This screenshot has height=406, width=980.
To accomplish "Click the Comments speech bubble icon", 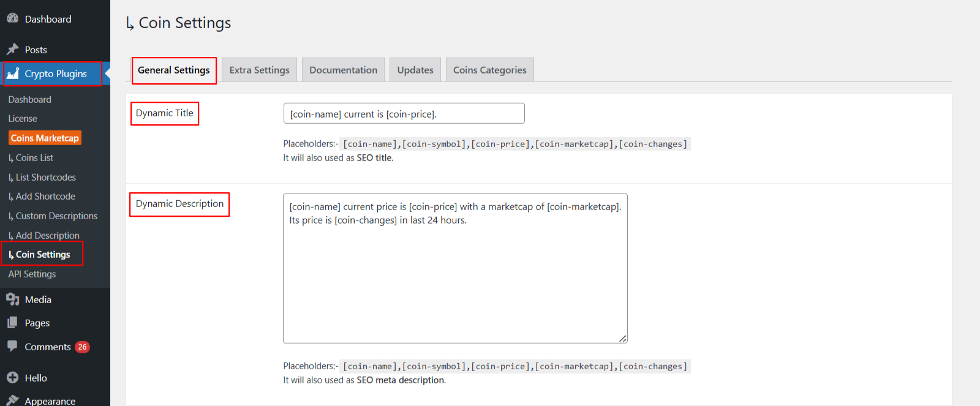I will click(12, 346).
